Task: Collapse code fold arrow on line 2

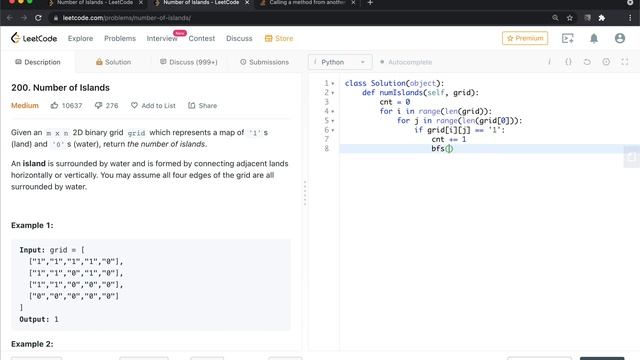Action: coord(333,93)
